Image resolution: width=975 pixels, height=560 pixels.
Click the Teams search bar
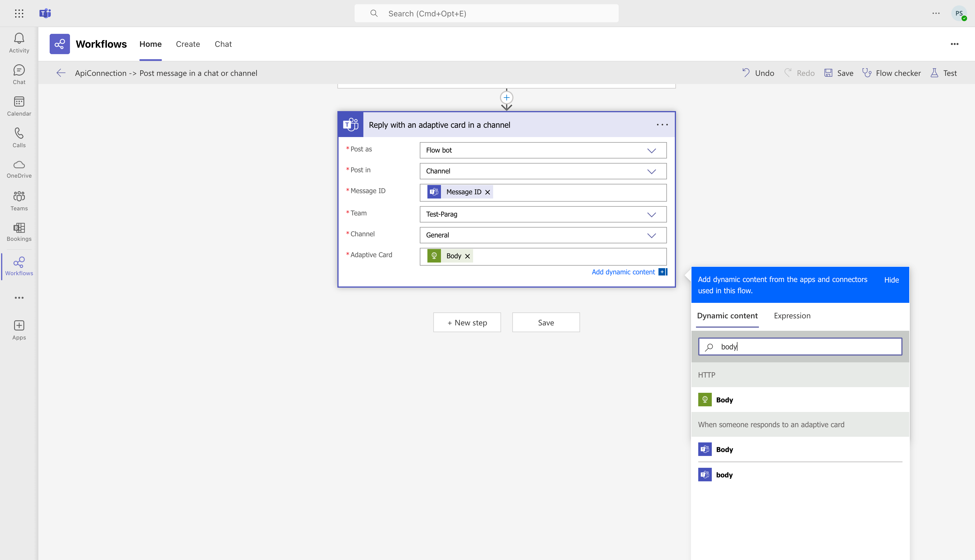coord(486,14)
